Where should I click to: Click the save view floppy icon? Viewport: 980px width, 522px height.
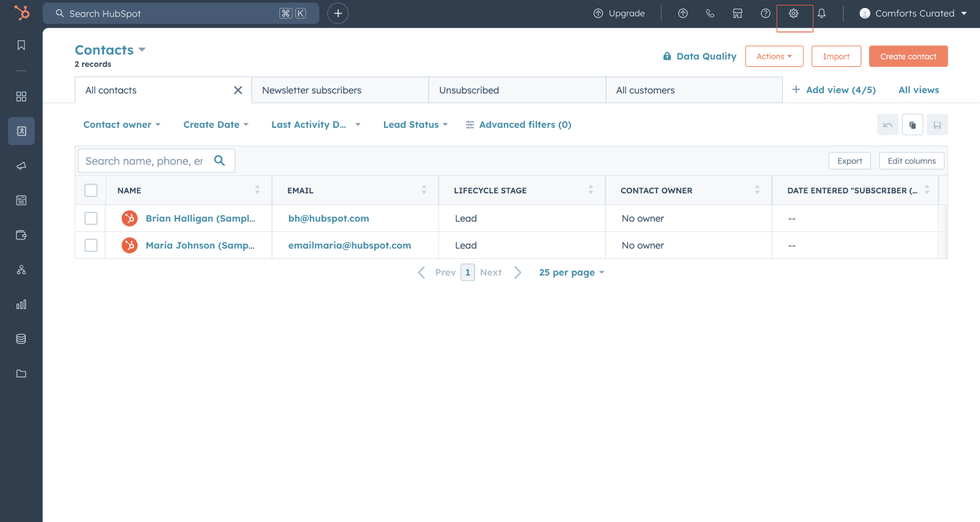pyautogui.click(x=937, y=125)
